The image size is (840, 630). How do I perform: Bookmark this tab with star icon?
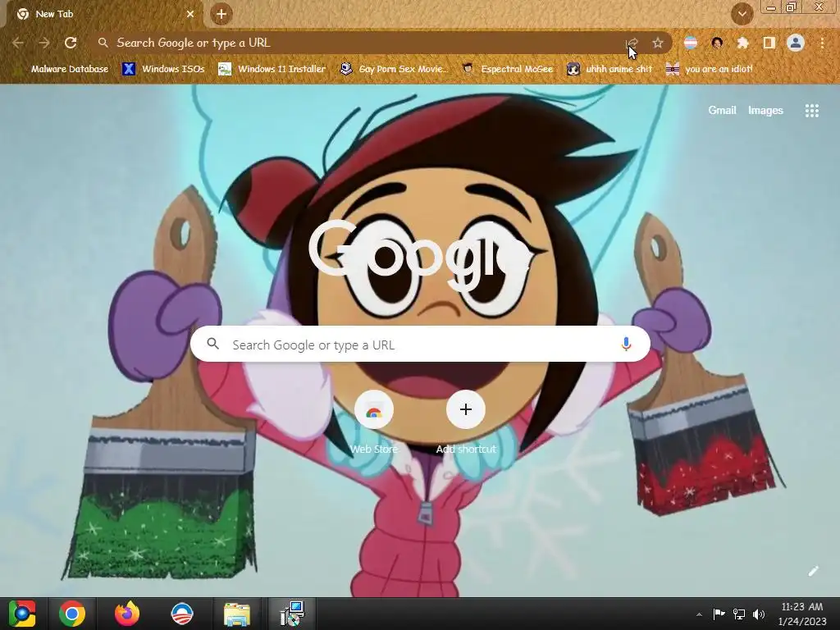[x=658, y=43]
